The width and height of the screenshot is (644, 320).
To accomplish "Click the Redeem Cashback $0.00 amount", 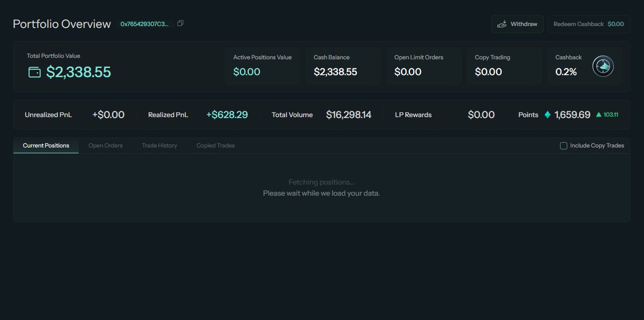I will coord(616,24).
